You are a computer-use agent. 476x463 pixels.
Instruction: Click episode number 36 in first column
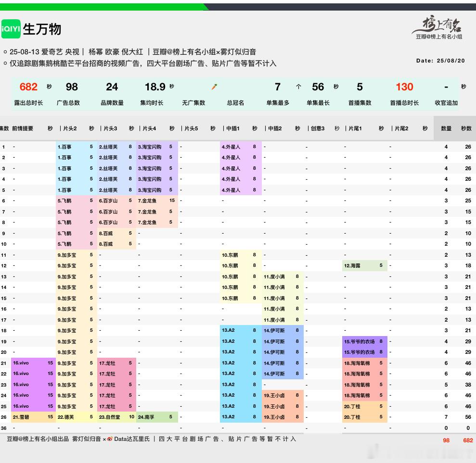(4, 428)
